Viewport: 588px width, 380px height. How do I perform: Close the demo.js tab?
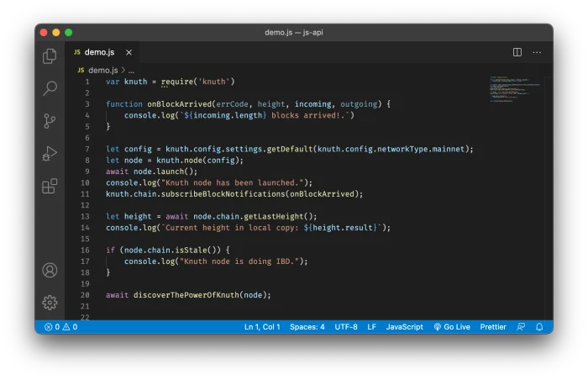pyautogui.click(x=129, y=52)
